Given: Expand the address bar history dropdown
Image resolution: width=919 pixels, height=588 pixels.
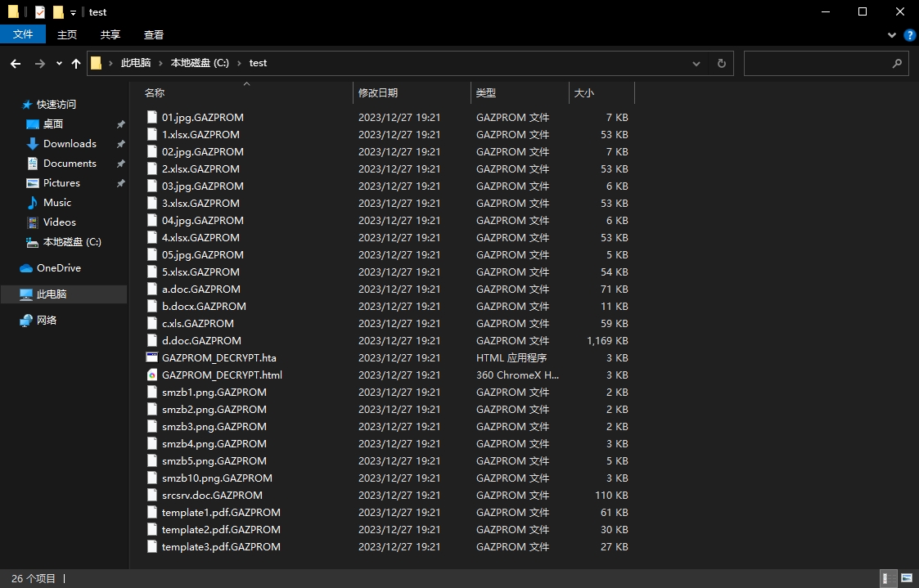Looking at the screenshot, I should click(696, 63).
